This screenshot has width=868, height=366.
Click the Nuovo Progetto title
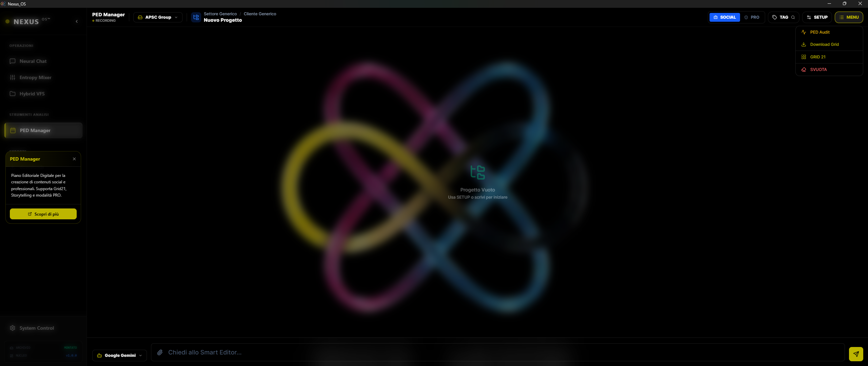click(x=223, y=20)
